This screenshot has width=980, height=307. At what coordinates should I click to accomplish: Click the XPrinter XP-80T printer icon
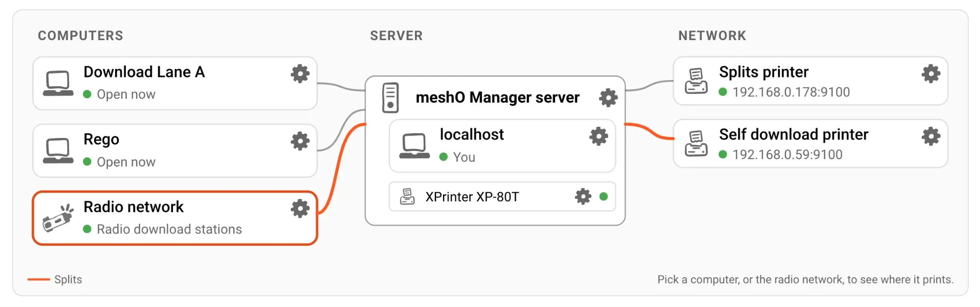coord(407,196)
